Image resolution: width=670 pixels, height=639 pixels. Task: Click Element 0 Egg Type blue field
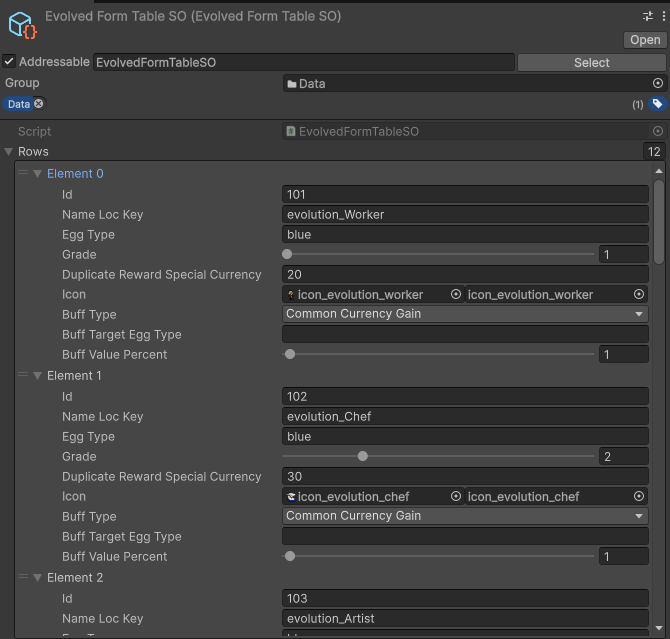click(465, 235)
